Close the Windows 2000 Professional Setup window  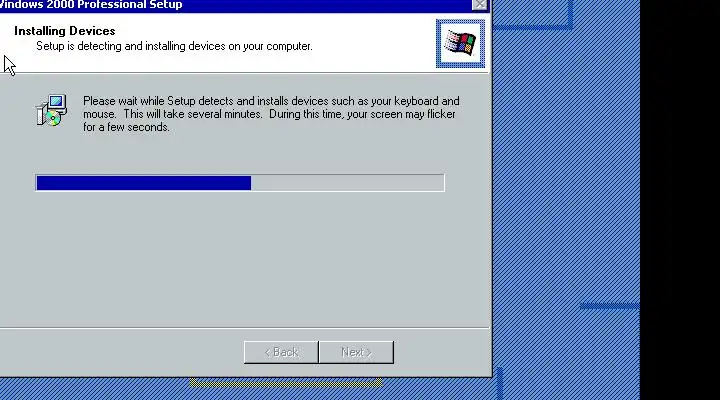[479, 5]
